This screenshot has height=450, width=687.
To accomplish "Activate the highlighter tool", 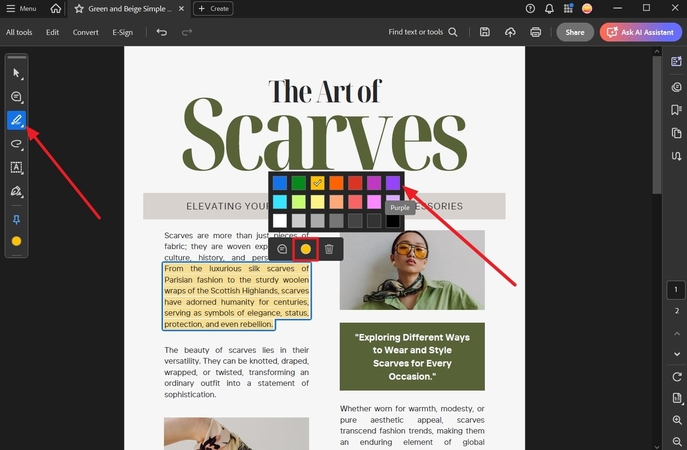I will 16,120.
